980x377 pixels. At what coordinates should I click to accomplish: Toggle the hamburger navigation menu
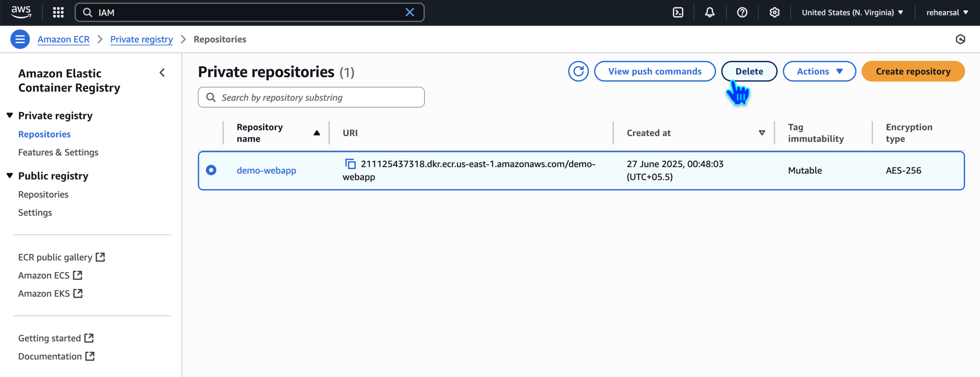(x=20, y=39)
